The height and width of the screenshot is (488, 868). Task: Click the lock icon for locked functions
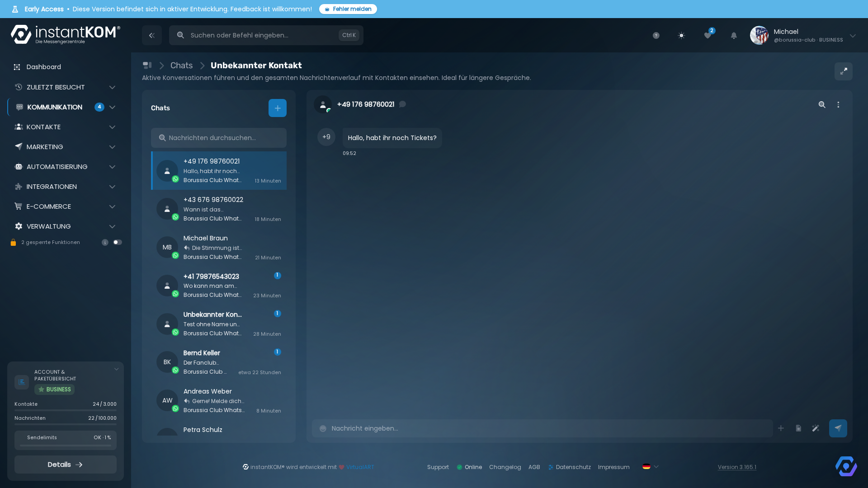[13, 243]
